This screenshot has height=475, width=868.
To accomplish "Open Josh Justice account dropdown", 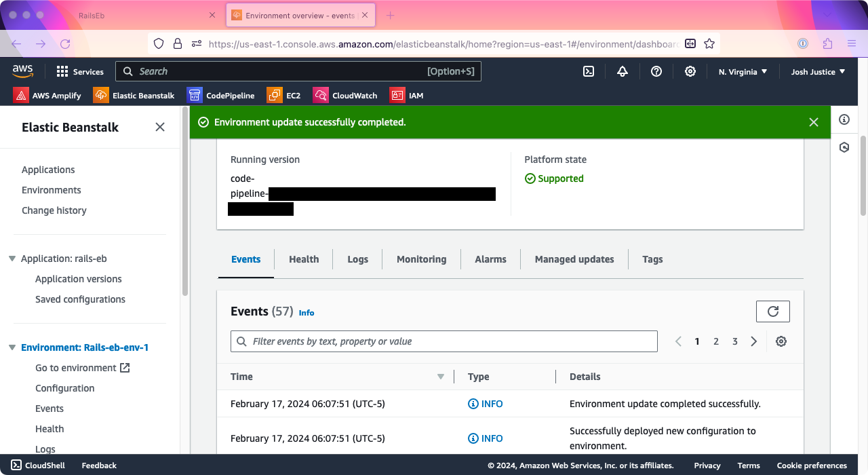I will 818,71.
